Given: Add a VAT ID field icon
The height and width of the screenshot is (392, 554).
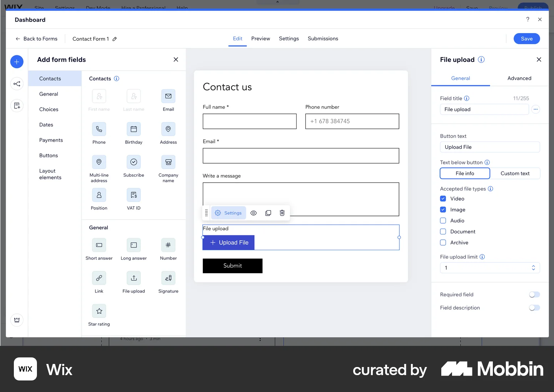Looking at the screenshot, I should (x=133, y=195).
